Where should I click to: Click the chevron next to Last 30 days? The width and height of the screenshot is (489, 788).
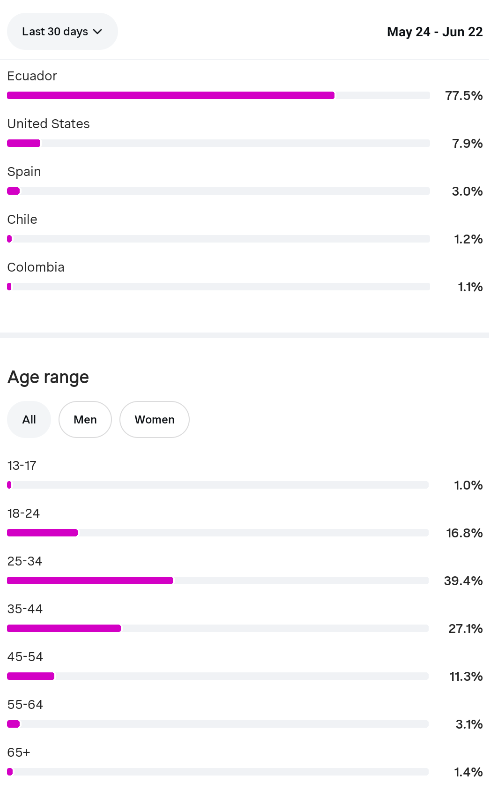[x=98, y=32]
